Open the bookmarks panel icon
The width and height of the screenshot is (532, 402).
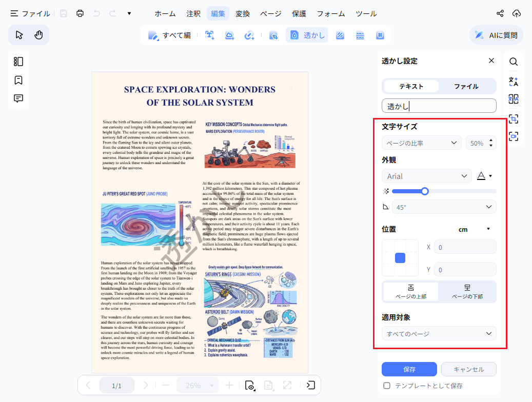click(x=18, y=80)
